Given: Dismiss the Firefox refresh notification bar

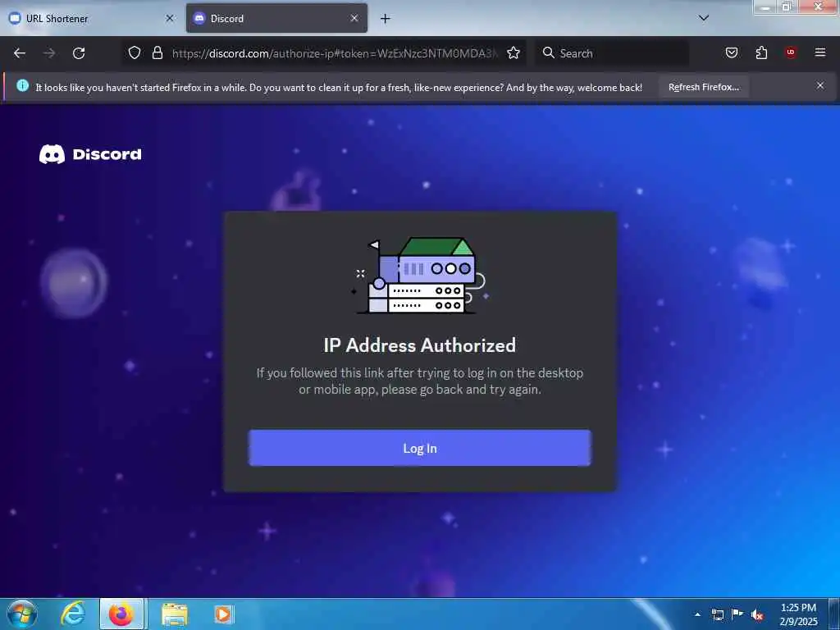Looking at the screenshot, I should click(819, 85).
